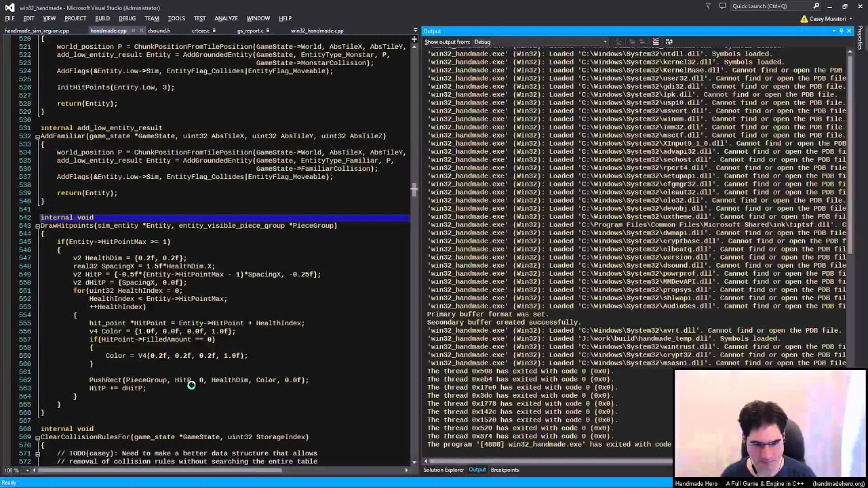The height and width of the screenshot is (488, 868).
Task: Switch to gs_report.c tab
Action: (250, 30)
